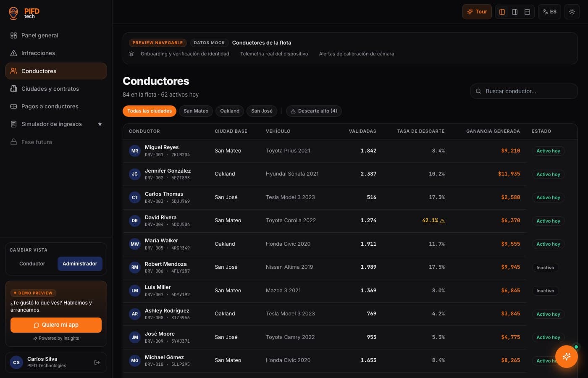Sort by the Conductor column header
This screenshot has width=588, height=378.
tap(144, 131)
